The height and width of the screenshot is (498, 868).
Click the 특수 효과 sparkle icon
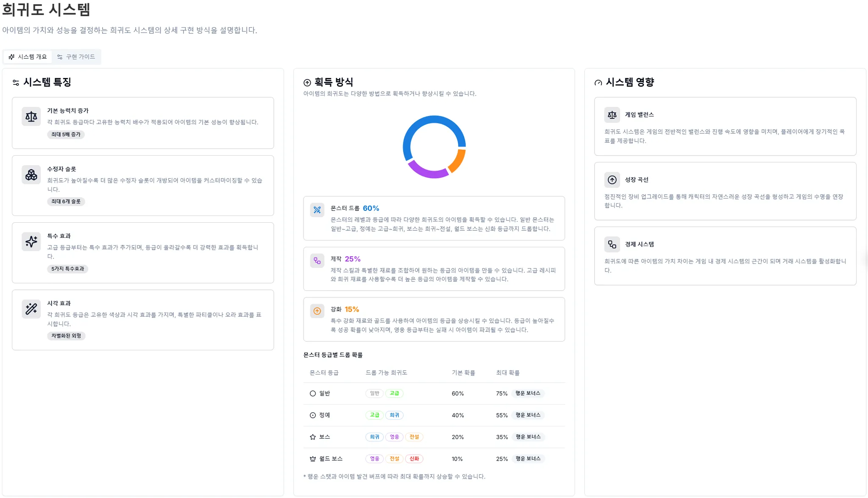click(x=31, y=241)
